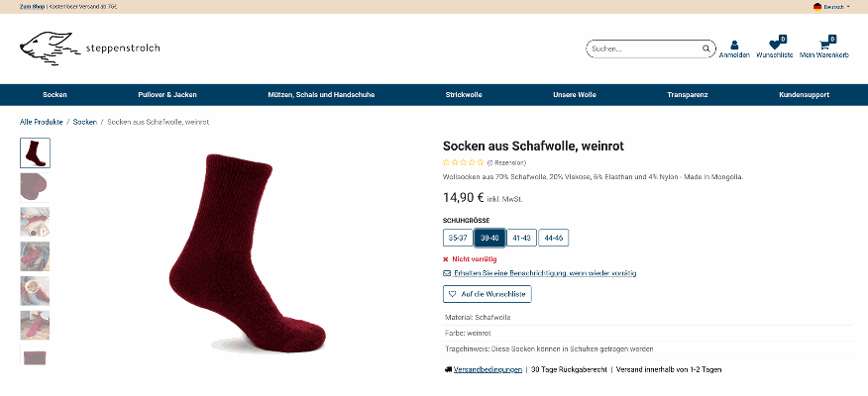Click the Alle Produkte breadcrumb
The width and height of the screenshot is (868, 396).
(42, 122)
